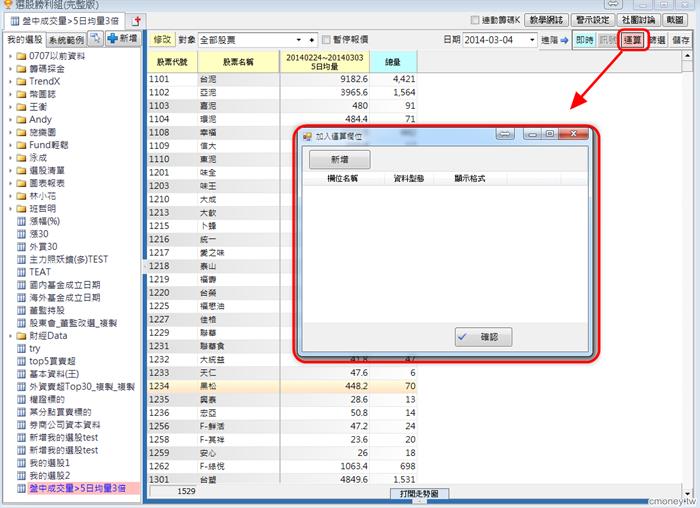Viewport: 700px width, 508px height.
Task: Click the 股票代號 column header
Action: click(x=172, y=62)
